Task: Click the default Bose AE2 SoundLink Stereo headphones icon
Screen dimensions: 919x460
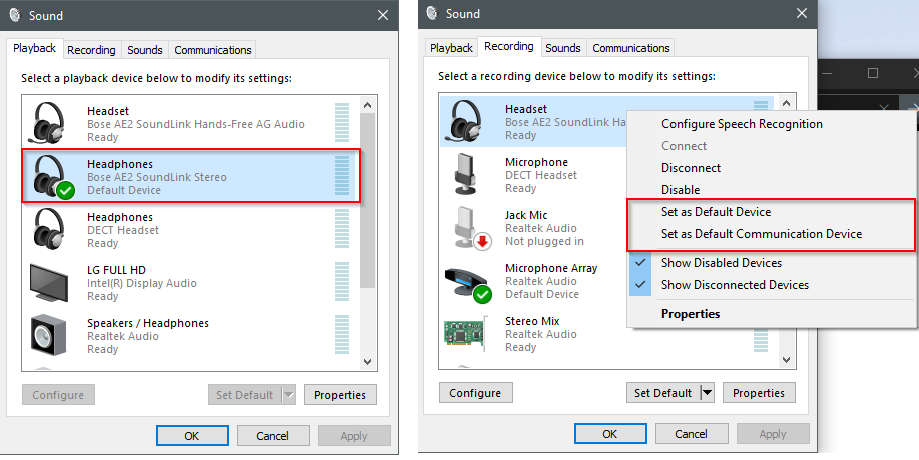Action: [52, 177]
